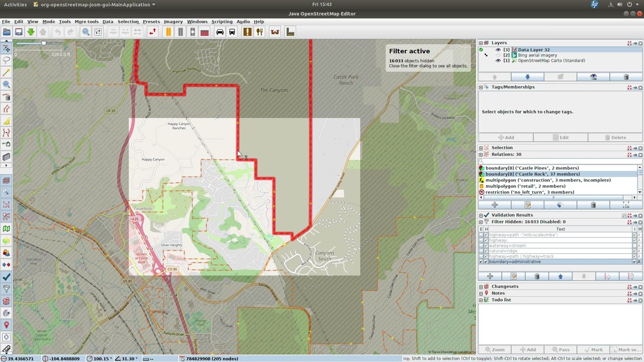Open the fork and knife food preset
This screenshot has width=644, height=362.
[x=260, y=32]
